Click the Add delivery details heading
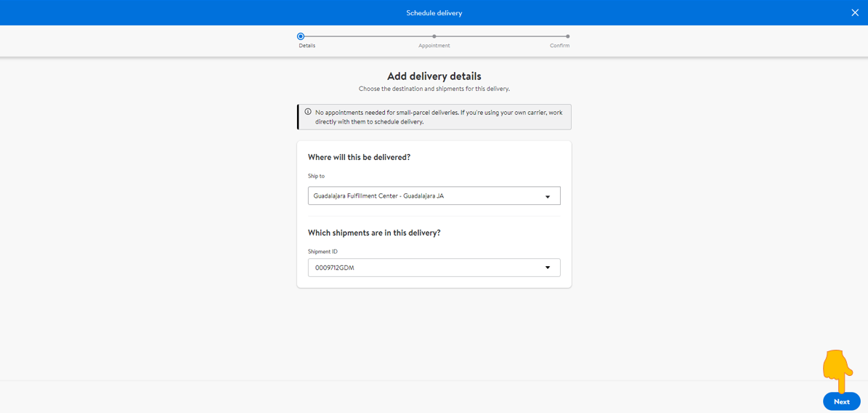Image resolution: width=868 pixels, height=413 pixels. pos(434,76)
